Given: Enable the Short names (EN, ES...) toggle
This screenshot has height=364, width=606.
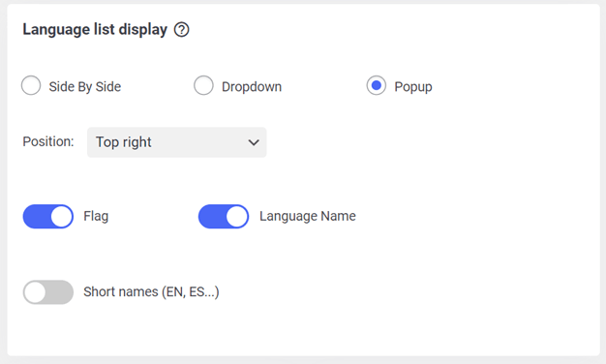Looking at the screenshot, I should [x=48, y=292].
